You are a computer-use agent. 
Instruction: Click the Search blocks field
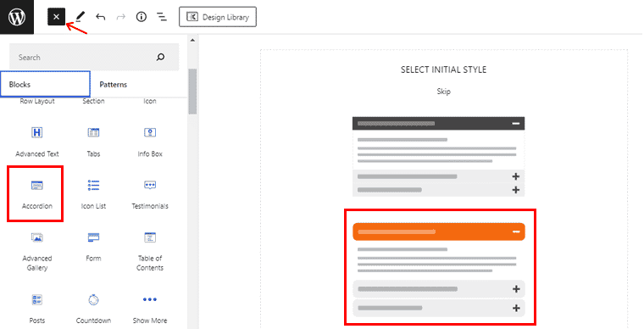tap(94, 57)
